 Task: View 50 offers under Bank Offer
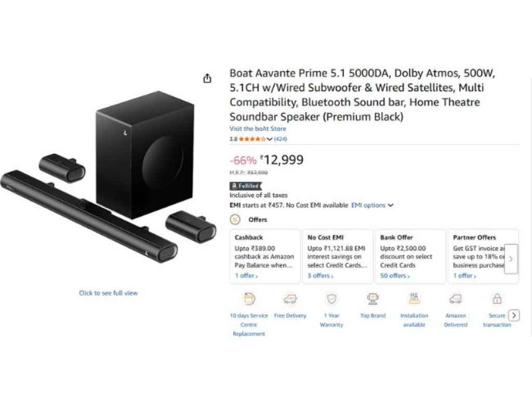tap(394, 276)
